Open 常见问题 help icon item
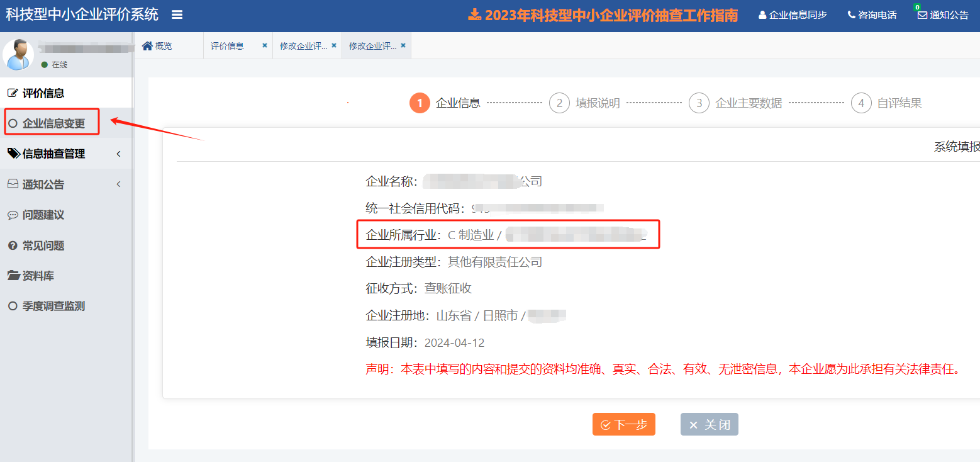The image size is (980, 462). (43, 245)
